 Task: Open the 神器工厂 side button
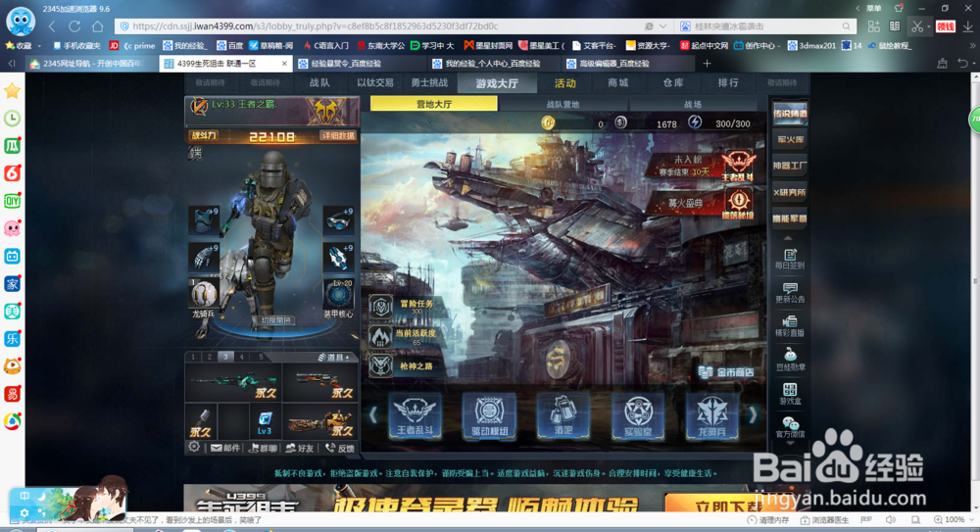(x=790, y=166)
